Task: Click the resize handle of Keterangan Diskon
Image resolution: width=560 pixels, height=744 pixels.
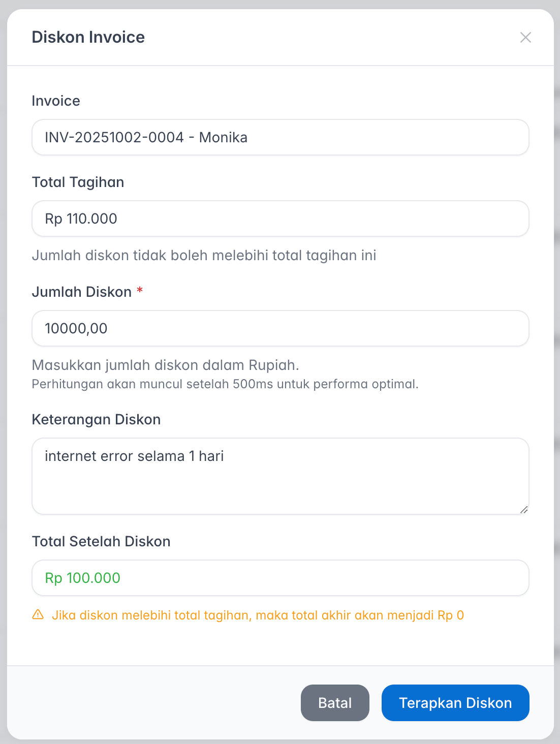Action: pyautogui.click(x=524, y=510)
